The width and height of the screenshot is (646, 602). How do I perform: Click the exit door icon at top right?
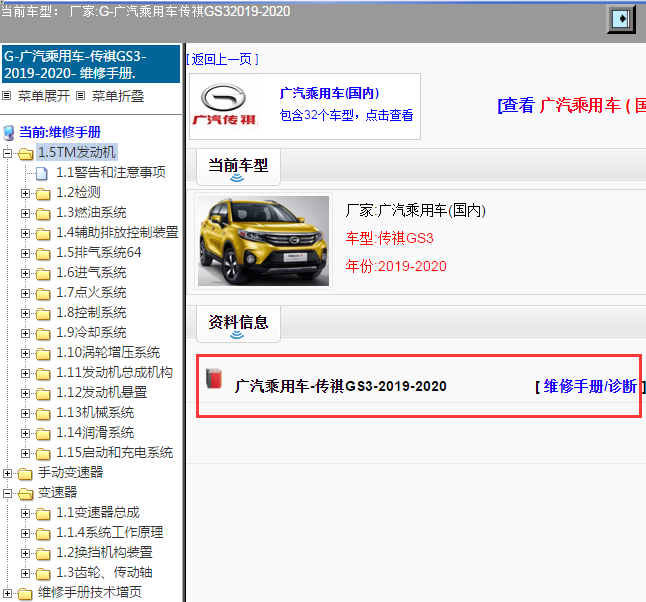[x=621, y=19]
